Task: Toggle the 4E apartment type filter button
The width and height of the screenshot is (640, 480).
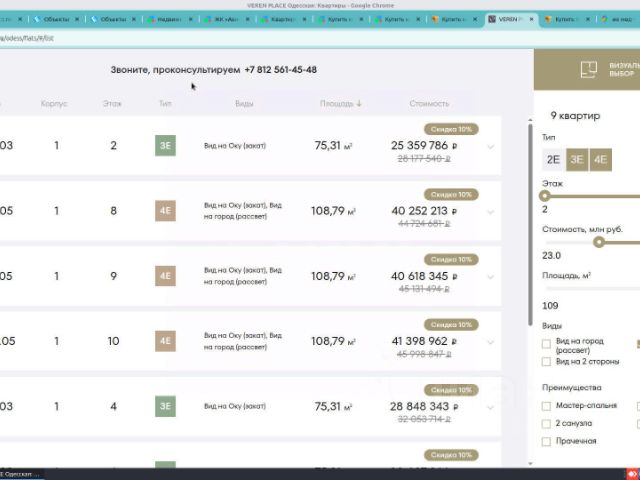Action: (600, 160)
